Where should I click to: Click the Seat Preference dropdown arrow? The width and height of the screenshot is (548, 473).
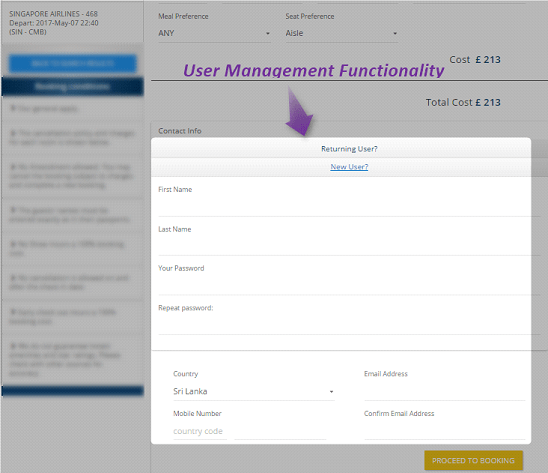pyautogui.click(x=395, y=34)
